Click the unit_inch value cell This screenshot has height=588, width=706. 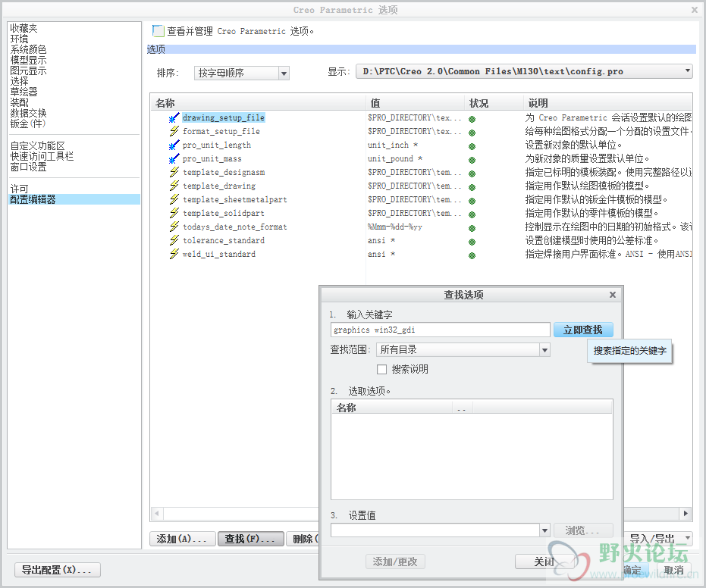click(393, 145)
